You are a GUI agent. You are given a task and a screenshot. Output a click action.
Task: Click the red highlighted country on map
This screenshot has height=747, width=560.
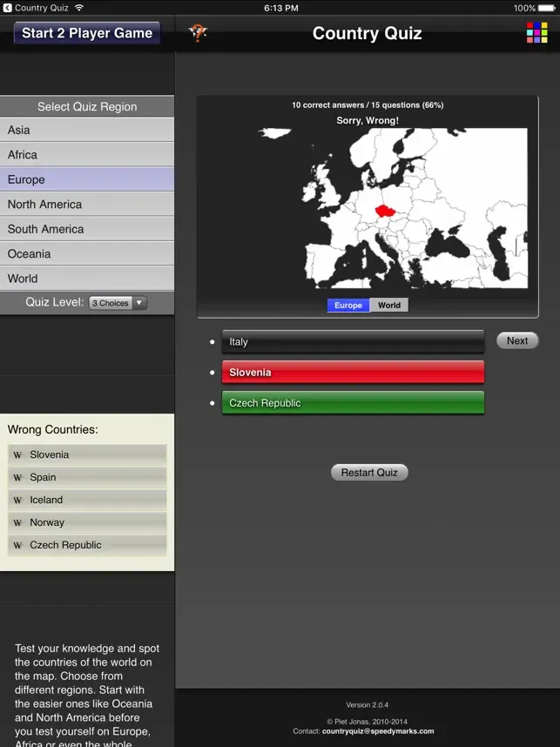[386, 211]
